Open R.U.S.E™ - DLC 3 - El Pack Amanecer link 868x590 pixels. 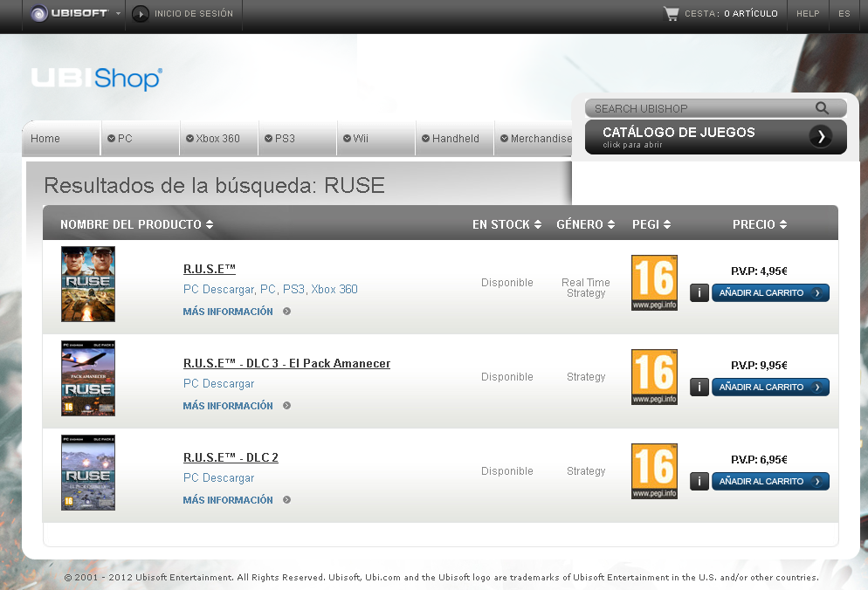click(x=286, y=363)
